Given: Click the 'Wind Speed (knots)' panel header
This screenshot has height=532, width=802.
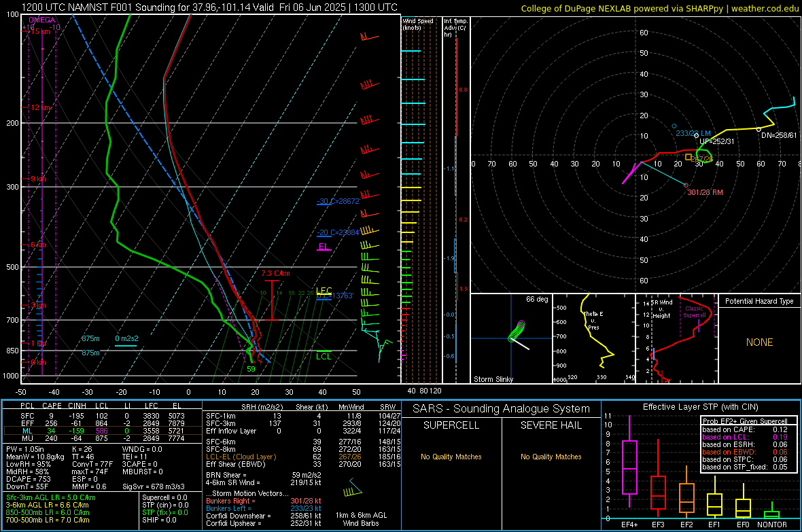Looking at the screenshot, I should tap(418, 24).
